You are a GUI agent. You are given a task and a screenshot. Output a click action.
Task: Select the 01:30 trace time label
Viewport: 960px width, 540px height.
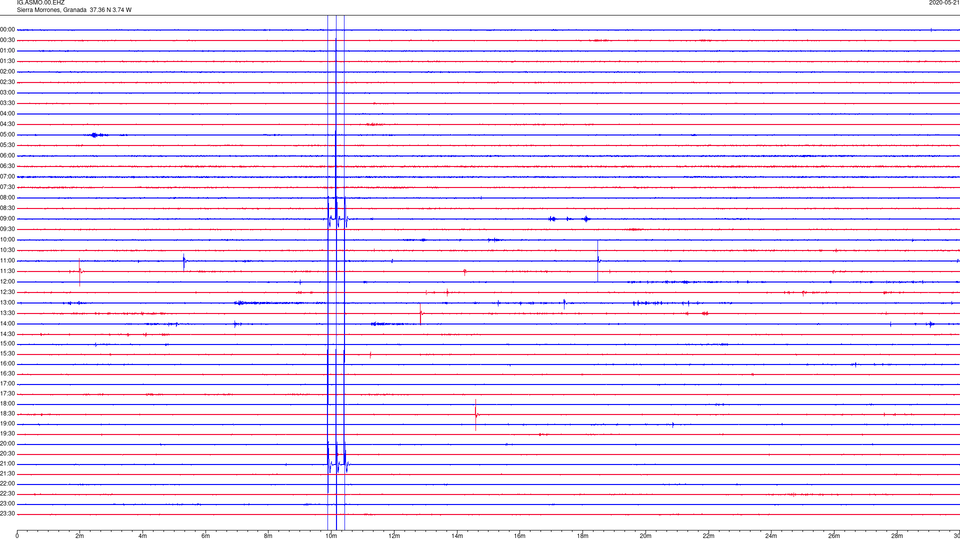(7, 61)
